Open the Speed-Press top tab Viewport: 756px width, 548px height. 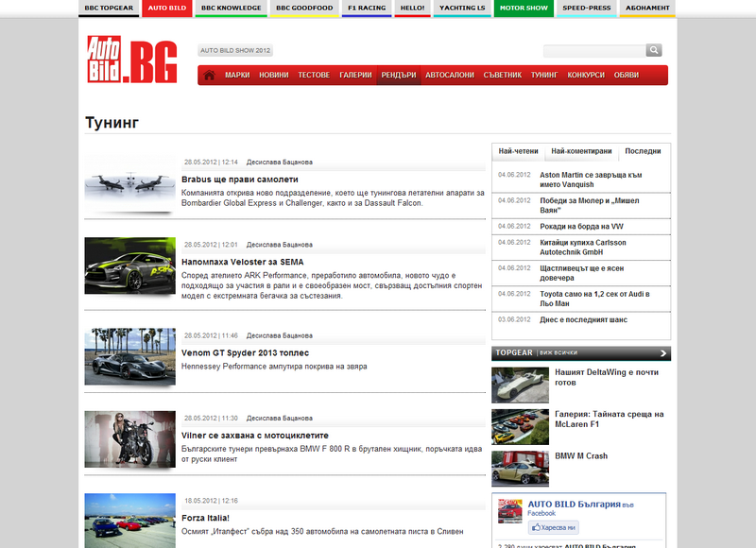586,9
